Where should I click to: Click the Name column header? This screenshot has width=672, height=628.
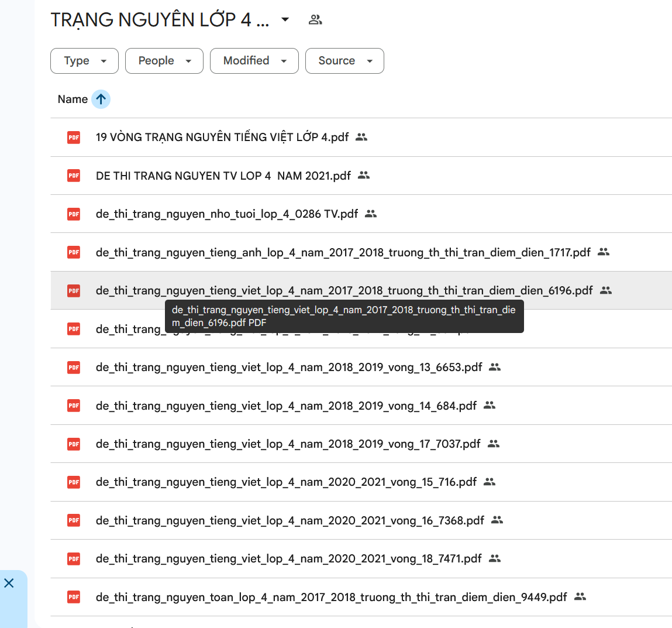[73, 99]
